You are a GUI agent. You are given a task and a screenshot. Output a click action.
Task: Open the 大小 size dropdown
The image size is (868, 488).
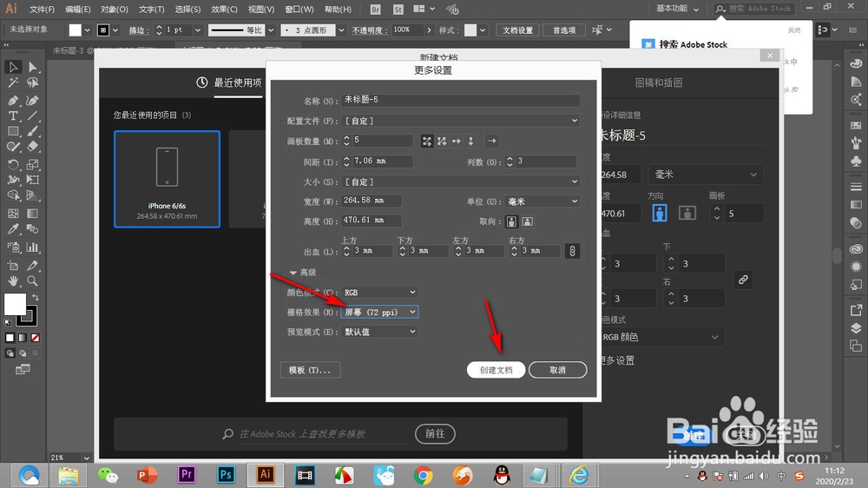point(461,181)
